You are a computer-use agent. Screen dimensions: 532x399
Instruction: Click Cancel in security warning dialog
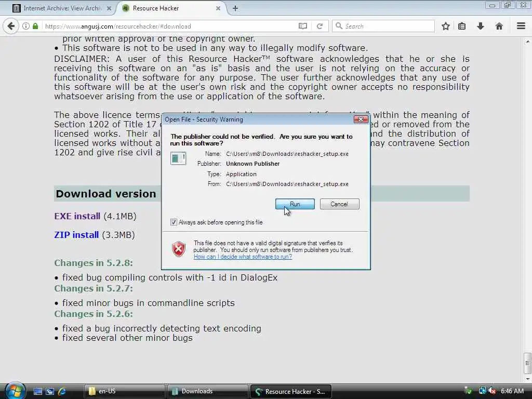[x=339, y=204]
